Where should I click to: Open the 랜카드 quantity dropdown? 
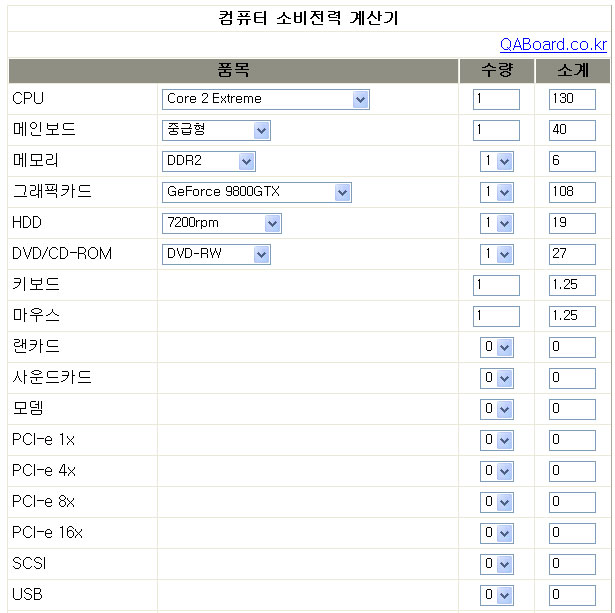[x=497, y=347]
